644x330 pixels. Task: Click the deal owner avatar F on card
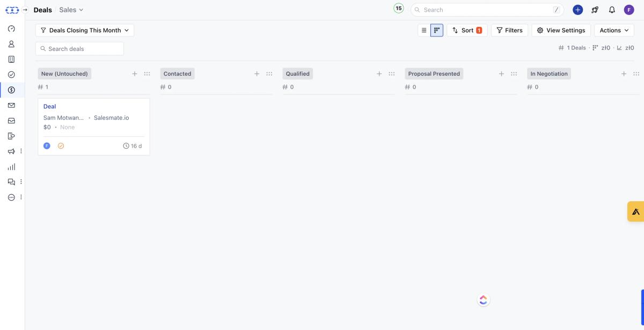point(47,146)
